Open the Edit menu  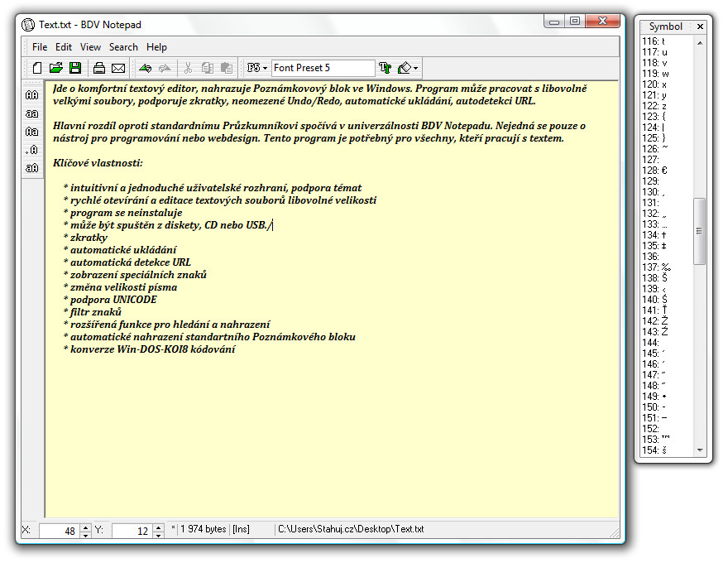click(x=63, y=47)
